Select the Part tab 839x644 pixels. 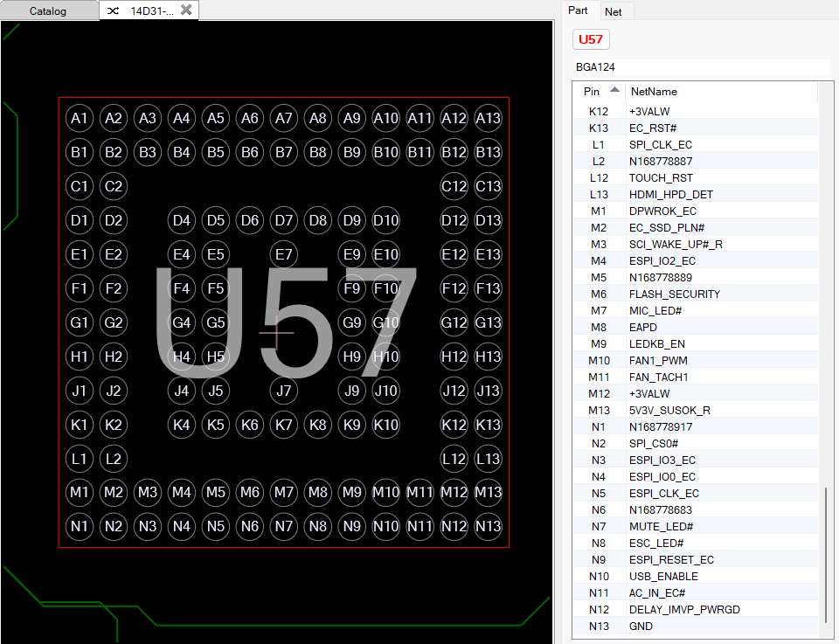click(578, 10)
